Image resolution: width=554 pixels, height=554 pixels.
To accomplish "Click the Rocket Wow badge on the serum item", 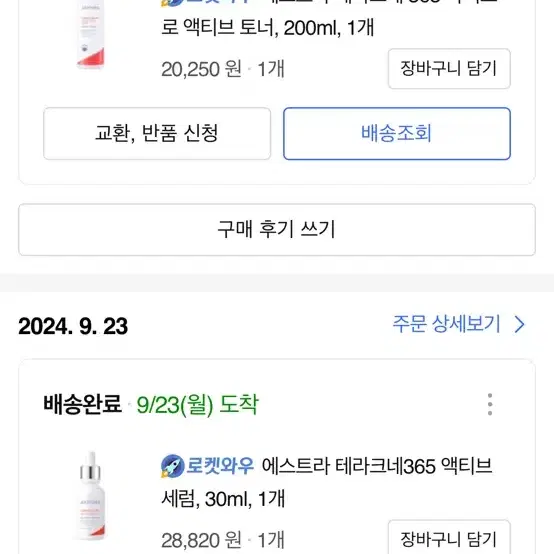I will (x=208, y=466).
